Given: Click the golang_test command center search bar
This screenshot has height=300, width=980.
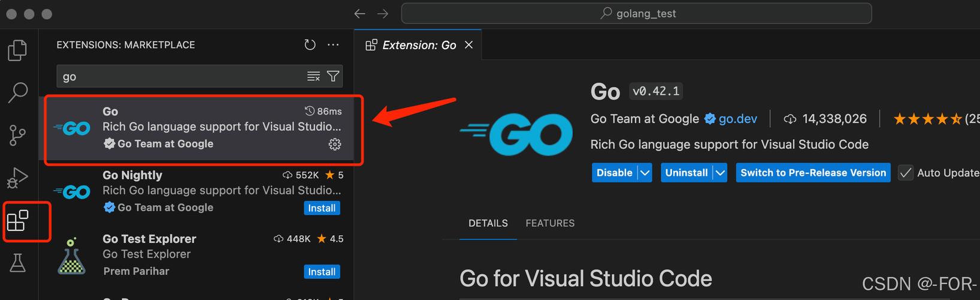Looking at the screenshot, I should coord(636,13).
